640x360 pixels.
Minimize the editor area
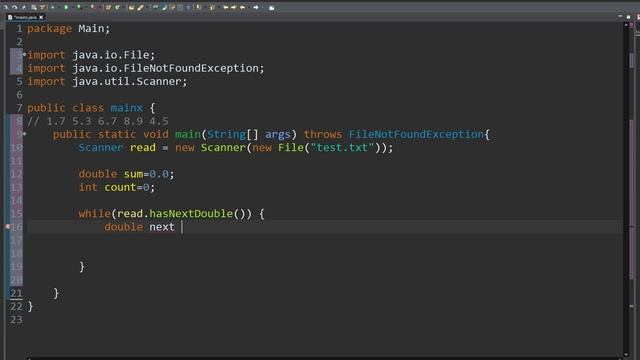(620, 17)
